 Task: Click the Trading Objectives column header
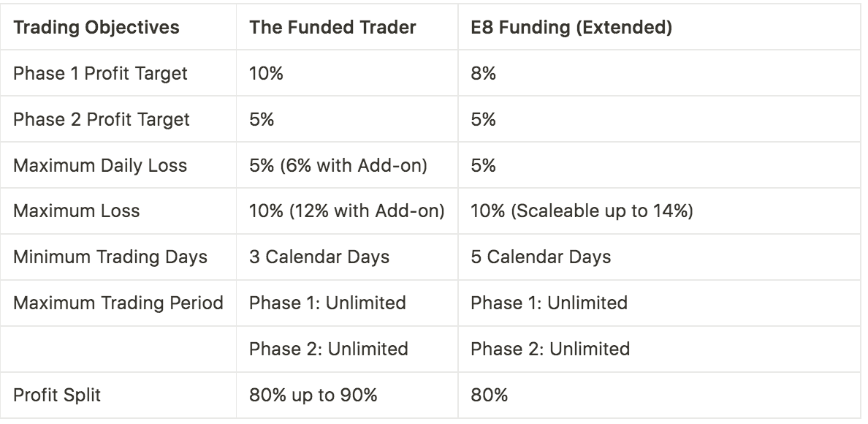(x=96, y=27)
